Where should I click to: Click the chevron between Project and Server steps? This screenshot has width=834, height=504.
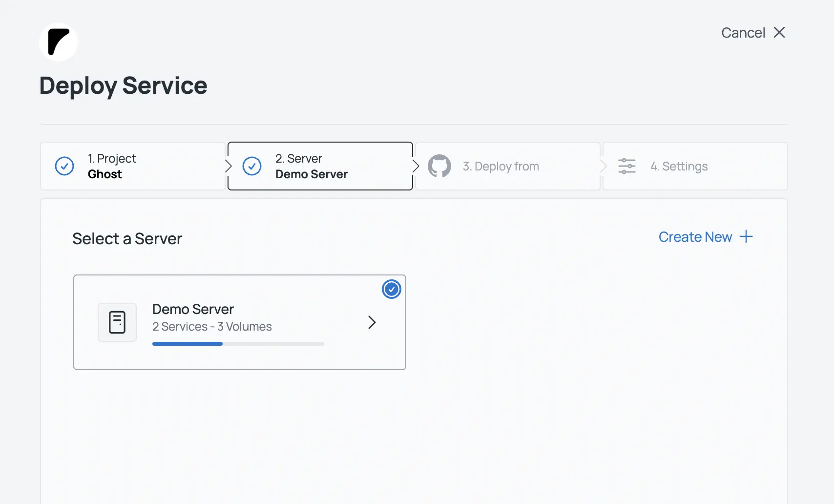tap(227, 166)
